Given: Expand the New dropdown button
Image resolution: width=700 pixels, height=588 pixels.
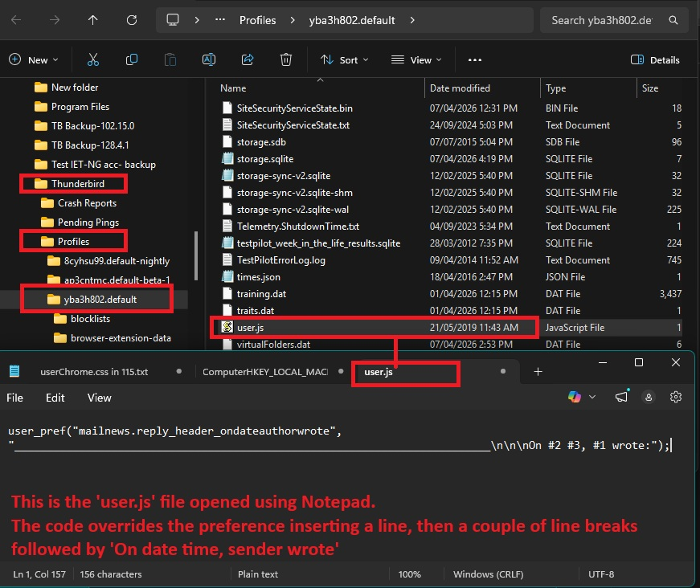Looking at the screenshot, I should (x=34, y=59).
